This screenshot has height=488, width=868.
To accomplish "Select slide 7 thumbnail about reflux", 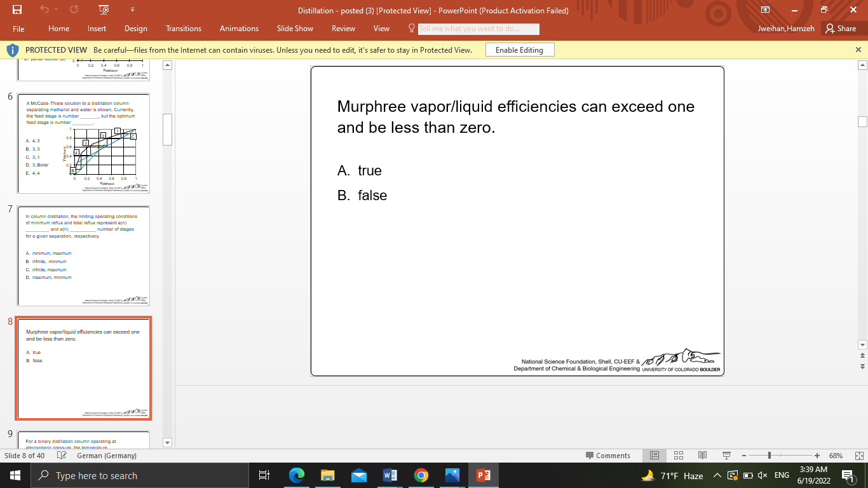I will (83, 256).
